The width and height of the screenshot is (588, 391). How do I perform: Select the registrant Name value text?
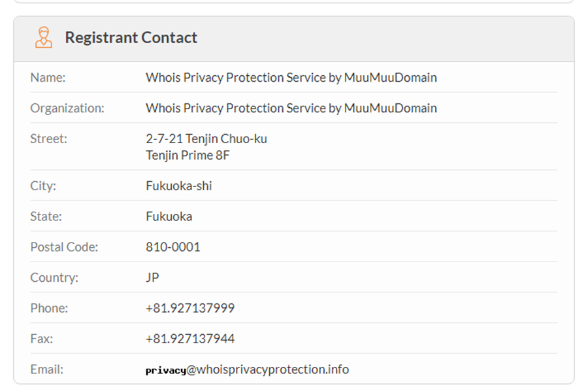click(291, 77)
